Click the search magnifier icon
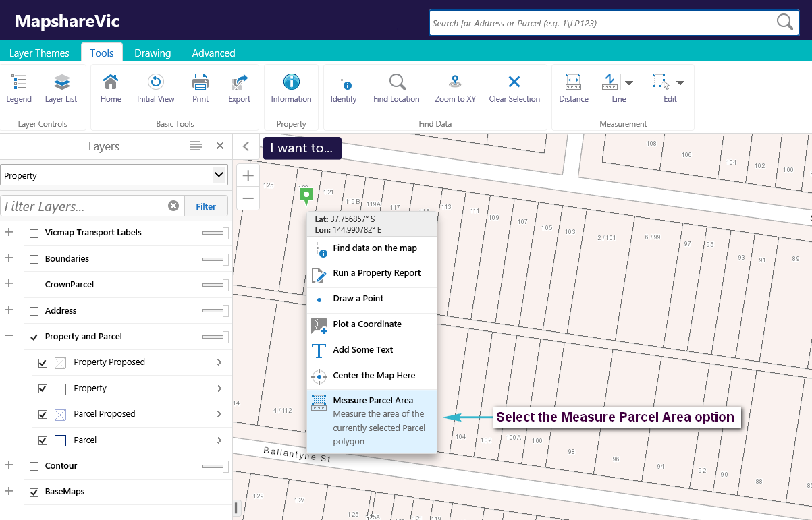This screenshot has width=812, height=520. pyautogui.click(x=785, y=22)
